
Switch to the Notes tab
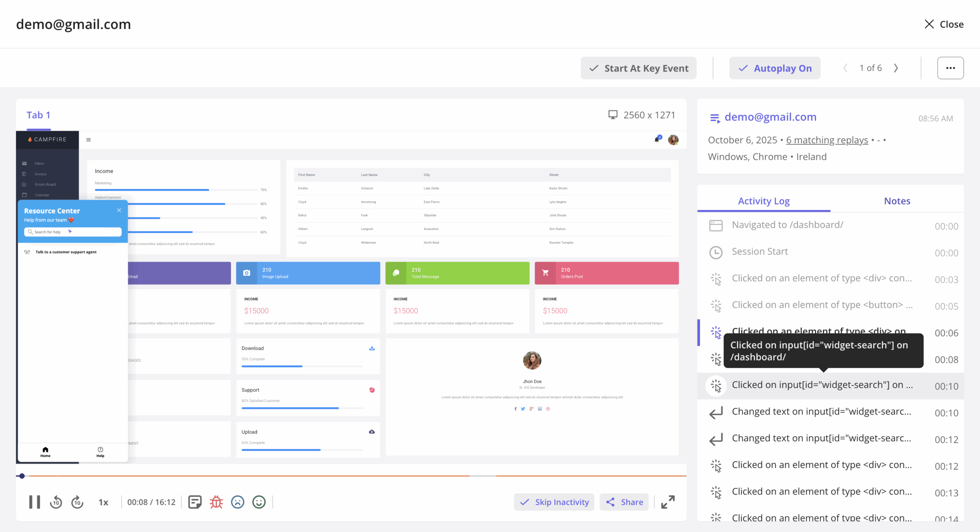point(897,201)
